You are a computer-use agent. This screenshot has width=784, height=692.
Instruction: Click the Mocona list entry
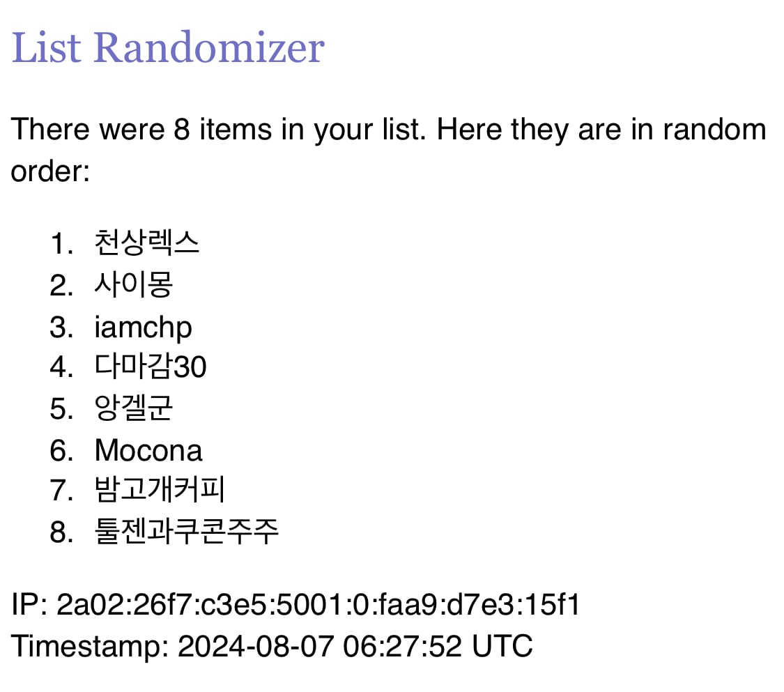click(148, 450)
